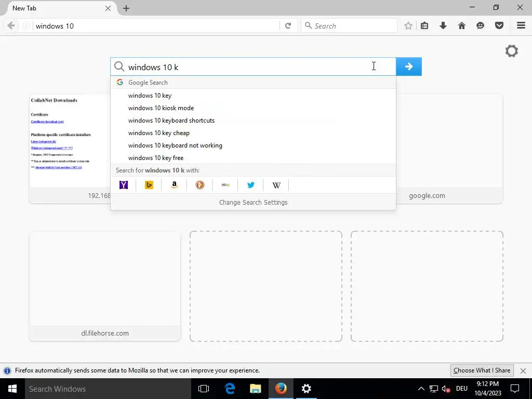Open the Windows Start menu
The image size is (532, 399).
[12, 389]
